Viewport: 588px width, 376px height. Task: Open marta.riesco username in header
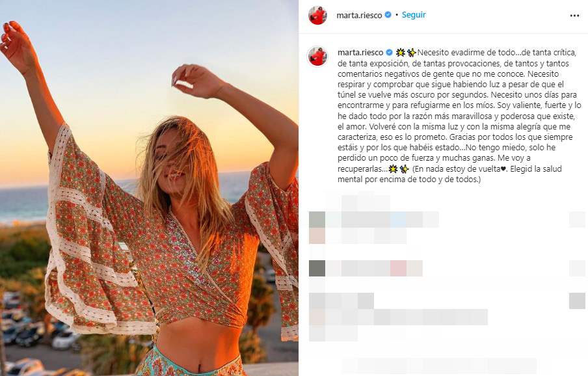[359, 16]
